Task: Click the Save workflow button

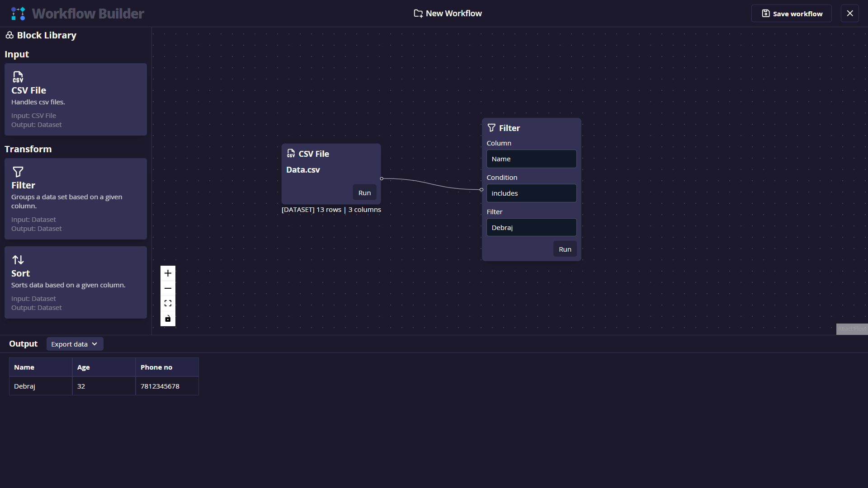Action: tap(791, 14)
